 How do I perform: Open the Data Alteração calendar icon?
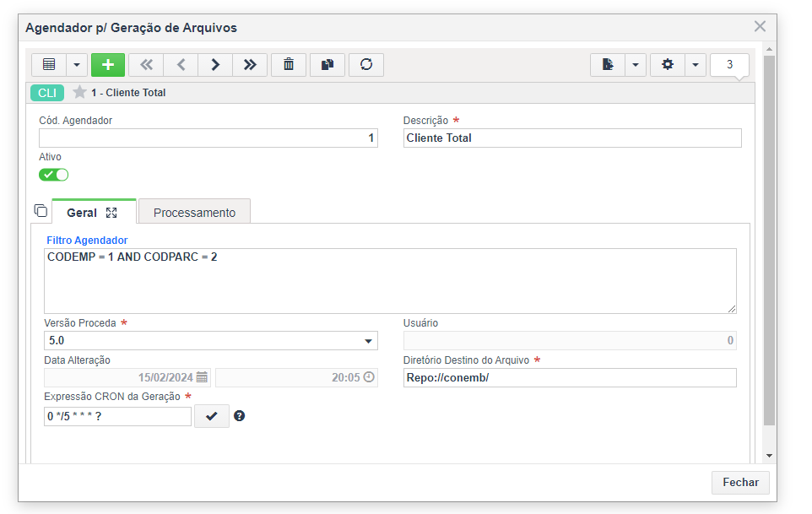click(x=202, y=377)
